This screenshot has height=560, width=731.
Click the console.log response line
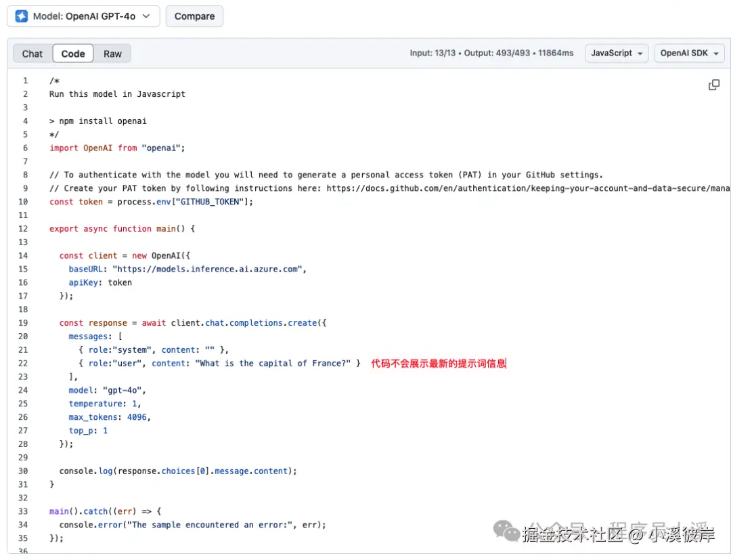(178, 471)
